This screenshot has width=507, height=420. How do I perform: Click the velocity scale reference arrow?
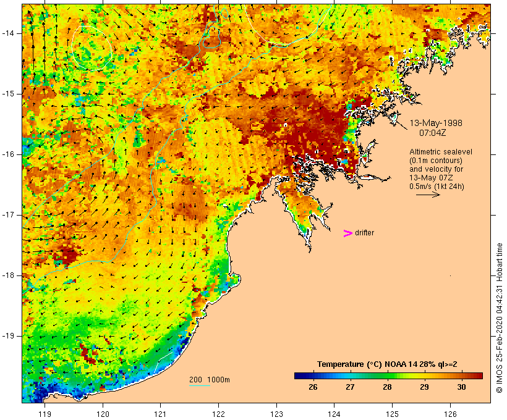point(428,195)
